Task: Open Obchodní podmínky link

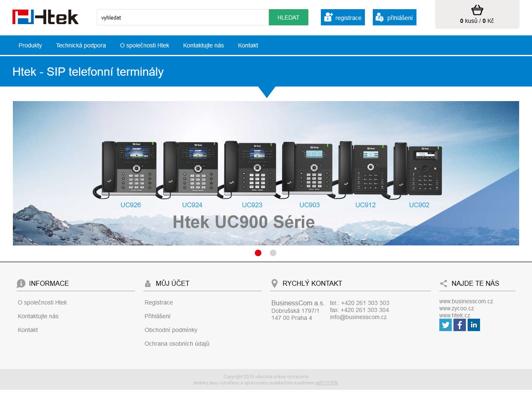Action: pyautogui.click(x=171, y=330)
